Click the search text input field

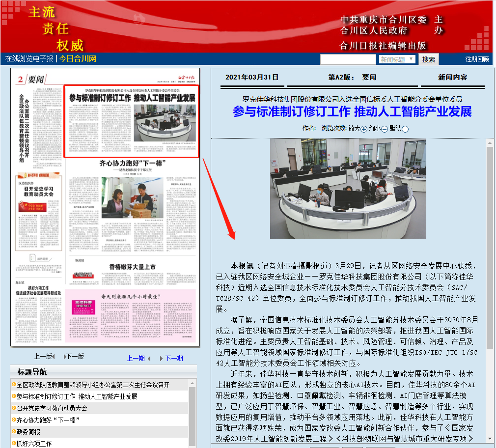(x=348, y=59)
